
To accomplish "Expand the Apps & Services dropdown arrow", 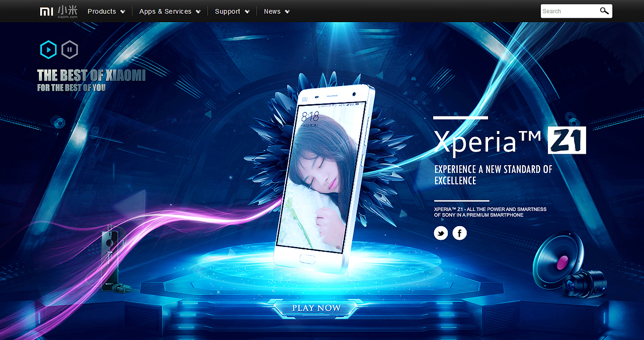I will 198,12.
